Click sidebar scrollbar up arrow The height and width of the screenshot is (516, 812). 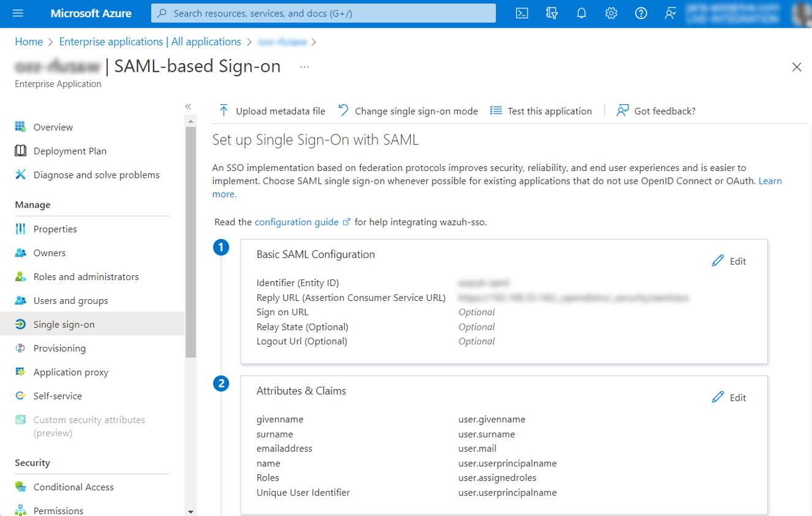click(190, 121)
